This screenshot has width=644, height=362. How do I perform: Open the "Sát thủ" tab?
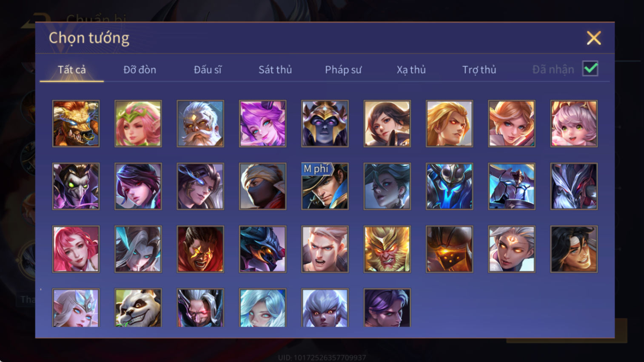pyautogui.click(x=275, y=70)
